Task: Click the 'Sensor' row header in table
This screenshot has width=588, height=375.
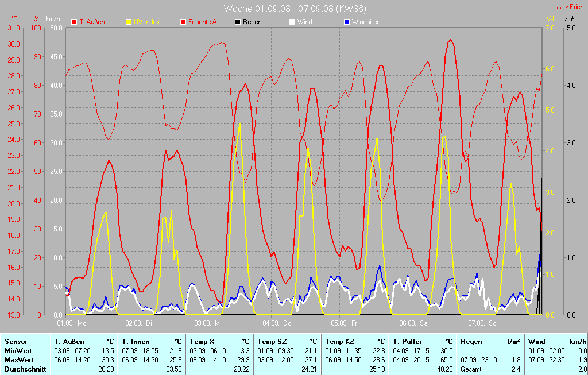Action: pos(16,342)
